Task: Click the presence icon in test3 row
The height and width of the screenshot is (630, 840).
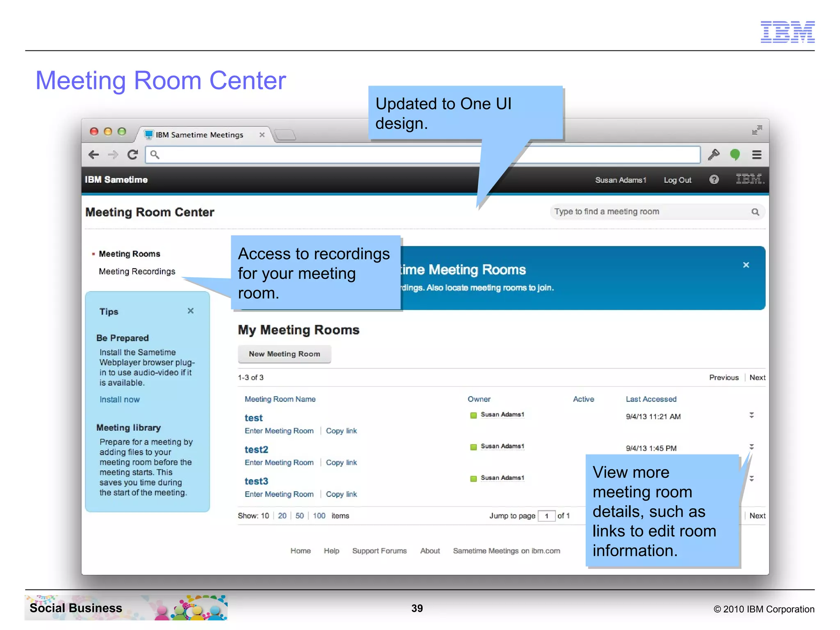Action: pos(473,479)
